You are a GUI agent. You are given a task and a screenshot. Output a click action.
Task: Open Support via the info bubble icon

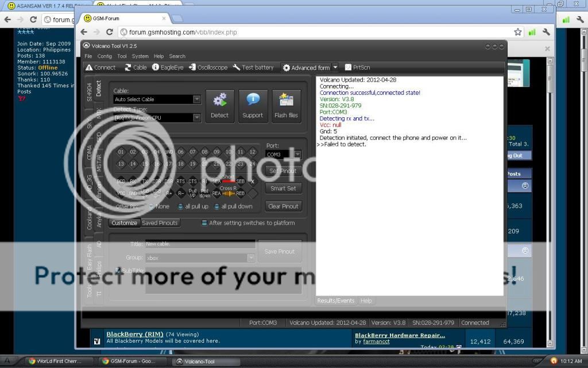pos(253,106)
